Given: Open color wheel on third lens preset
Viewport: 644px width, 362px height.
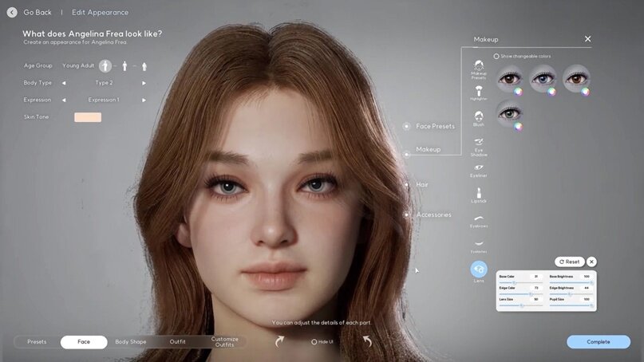Looking at the screenshot, I should [x=585, y=92].
